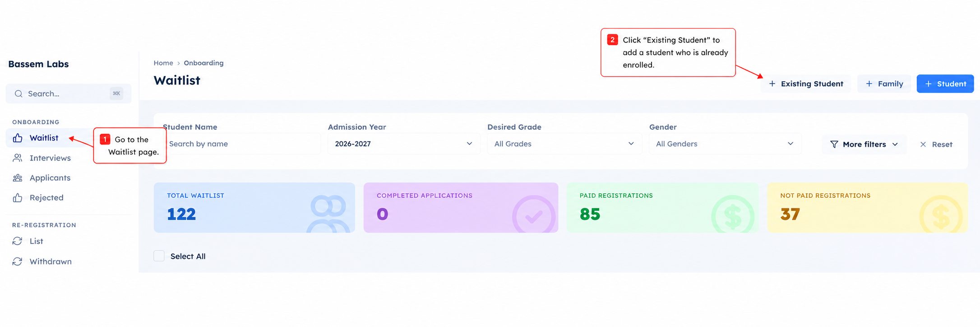Click the chevron on Desired Grade select
980x327 pixels.
pyautogui.click(x=631, y=144)
